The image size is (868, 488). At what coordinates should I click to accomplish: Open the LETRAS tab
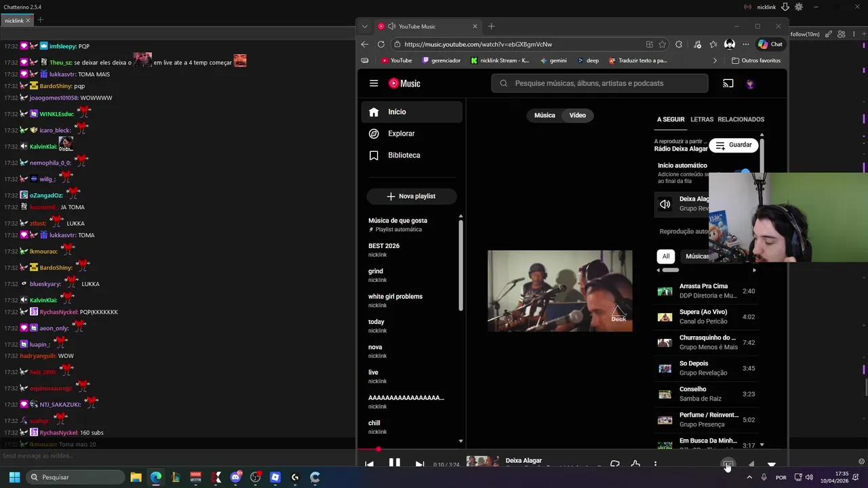[x=702, y=119]
